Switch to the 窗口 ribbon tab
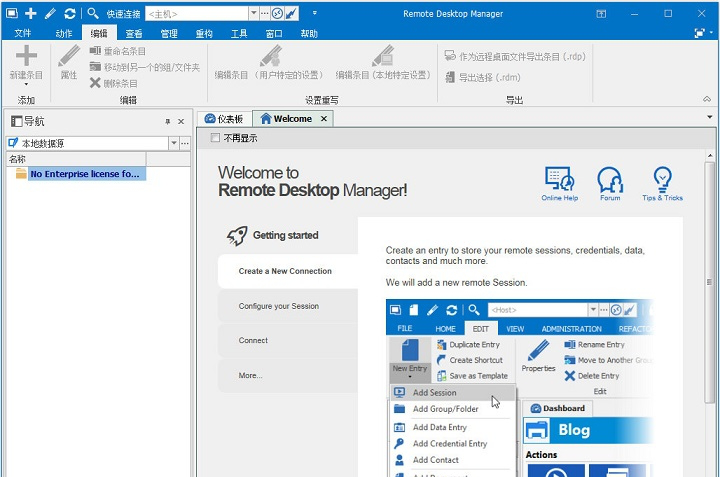This screenshot has width=720, height=496. point(274,33)
